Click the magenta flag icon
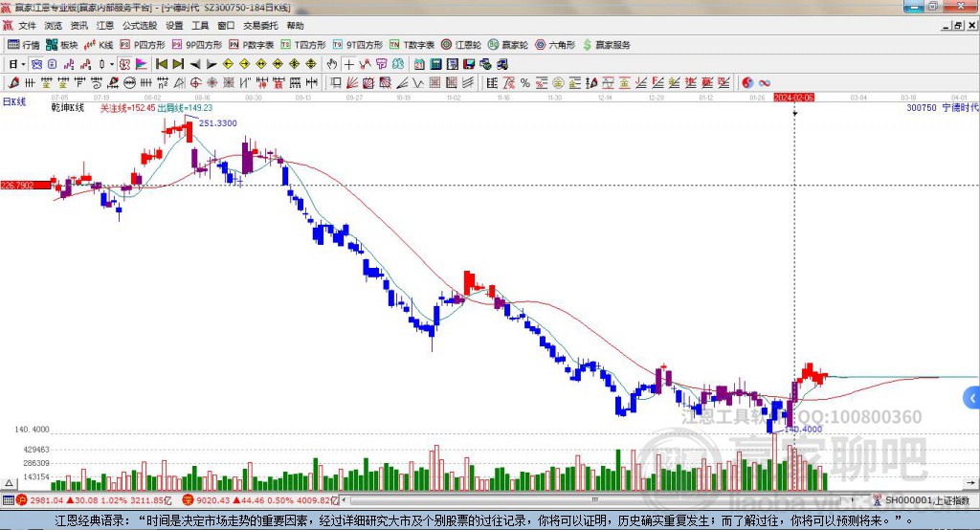 142,64
